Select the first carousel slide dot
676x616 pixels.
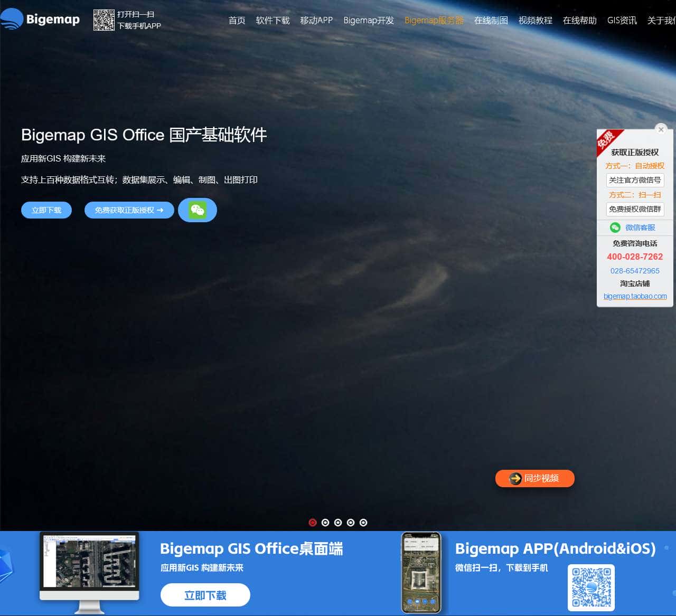click(x=313, y=523)
